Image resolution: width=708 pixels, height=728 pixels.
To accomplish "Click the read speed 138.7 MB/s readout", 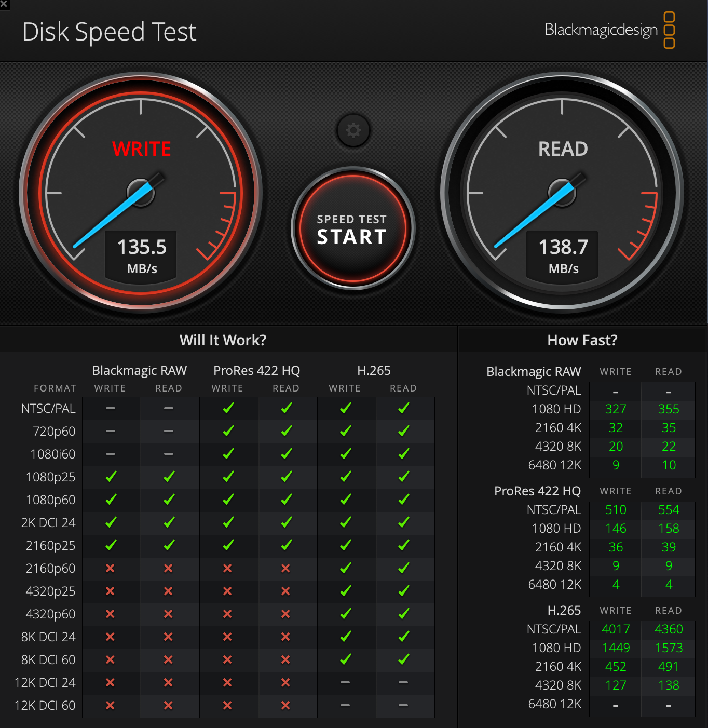I will coord(563,255).
